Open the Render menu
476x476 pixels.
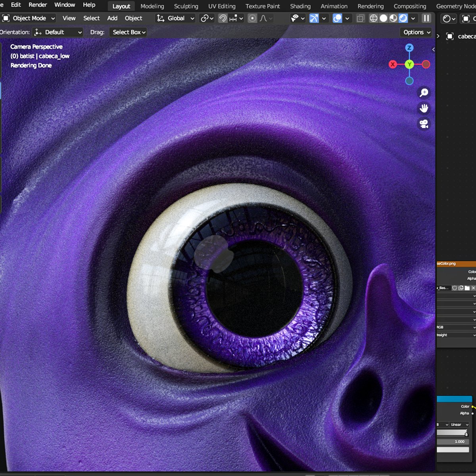pyautogui.click(x=38, y=5)
